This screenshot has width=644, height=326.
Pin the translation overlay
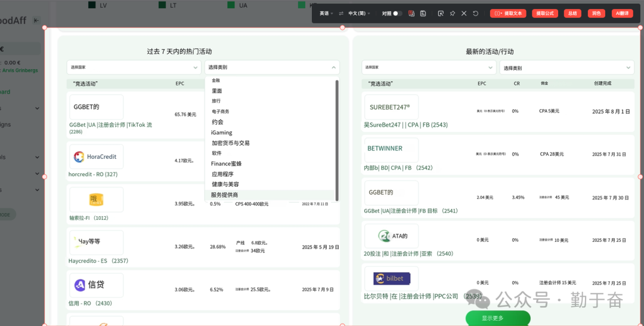[x=452, y=14]
